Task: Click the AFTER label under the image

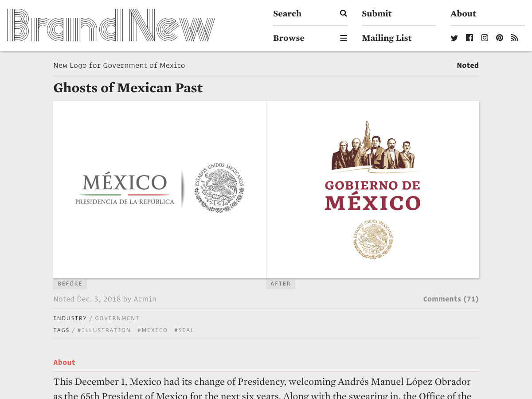Action: (281, 284)
